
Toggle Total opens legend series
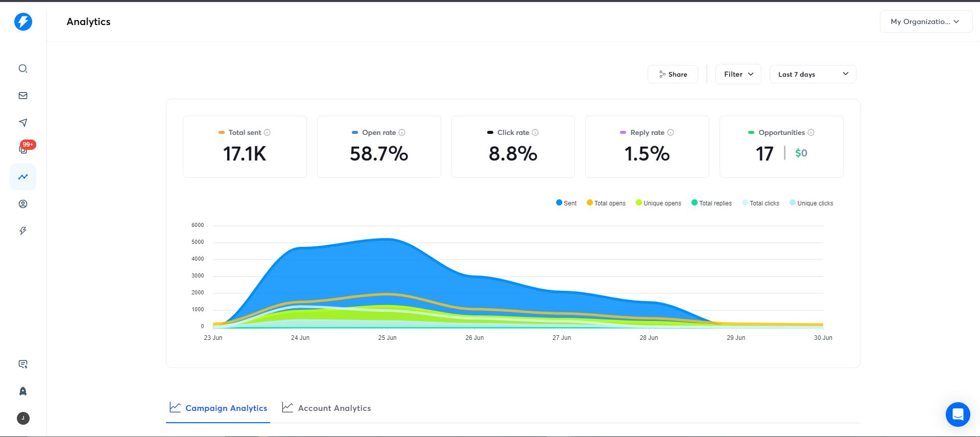point(606,203)
